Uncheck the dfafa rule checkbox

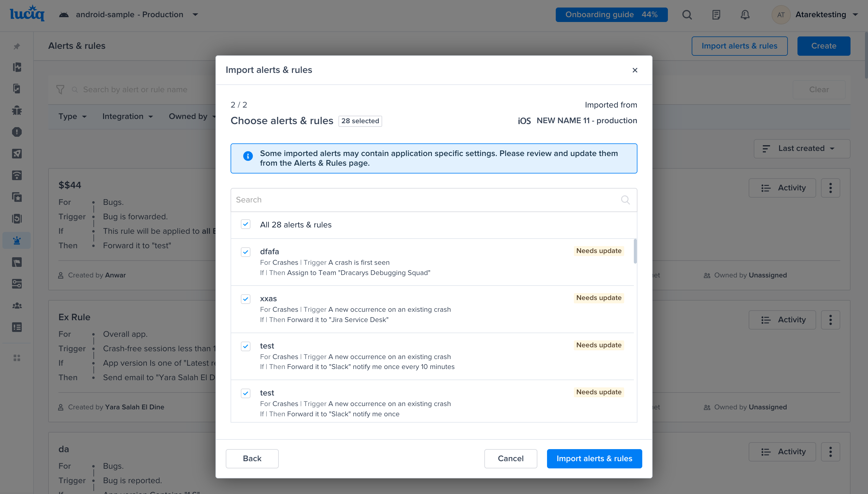245,252
